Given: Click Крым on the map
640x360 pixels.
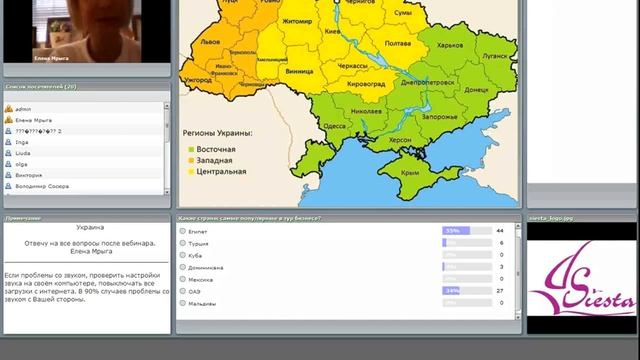Looking at the screenshot, I should click(410, 173).
